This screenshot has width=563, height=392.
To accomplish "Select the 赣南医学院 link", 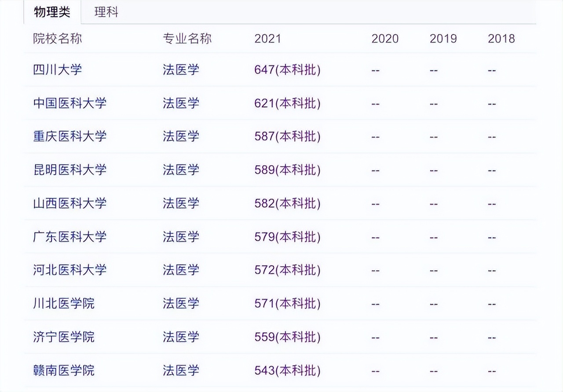I will click(64, 370).
